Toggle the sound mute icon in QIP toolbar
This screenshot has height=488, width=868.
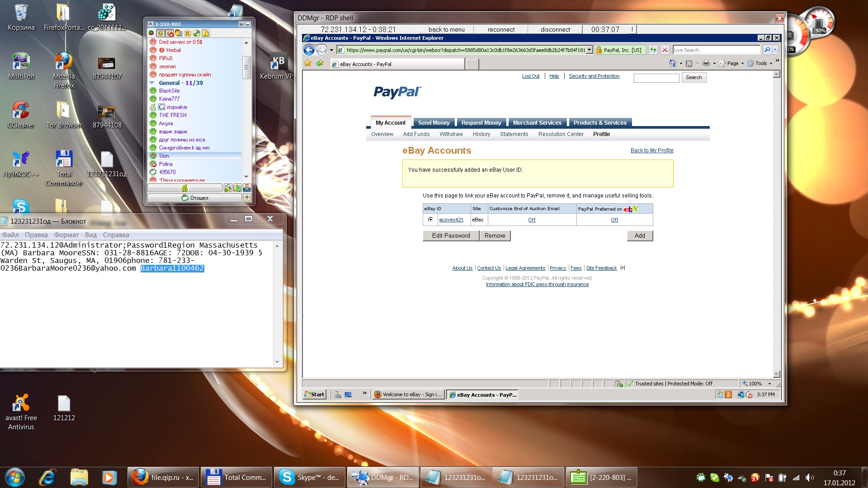tap(170, 33)
